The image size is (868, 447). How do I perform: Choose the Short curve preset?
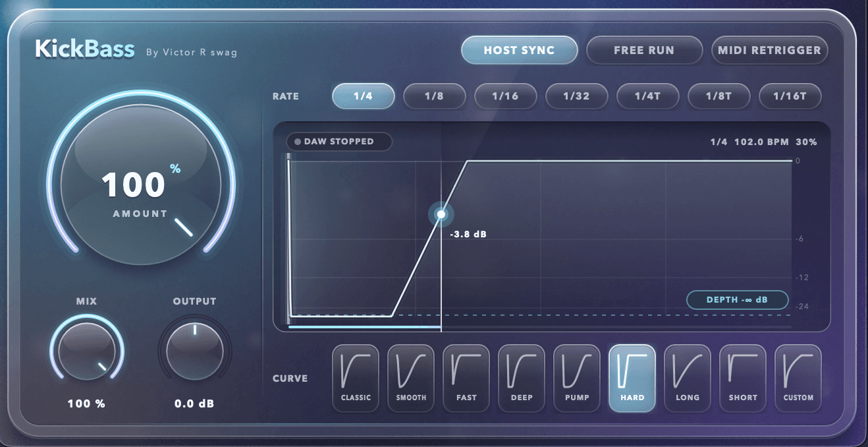click(743, 378)
